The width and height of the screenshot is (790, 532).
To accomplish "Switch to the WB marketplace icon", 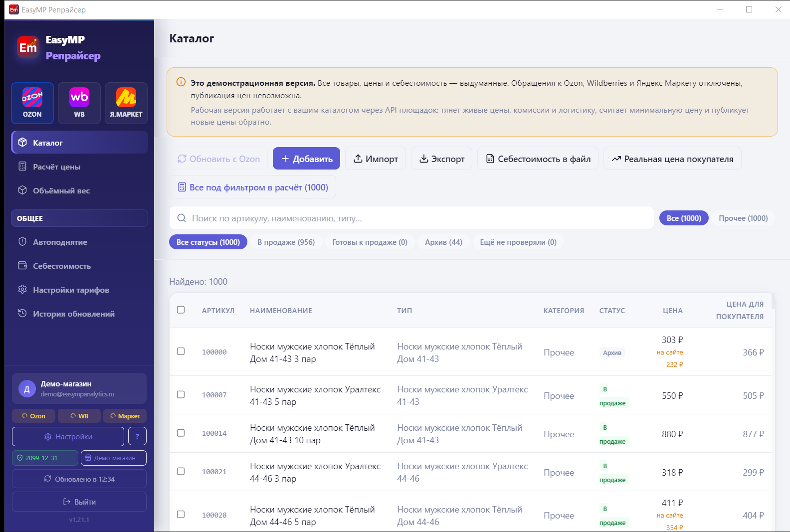I will pos(79,103).
